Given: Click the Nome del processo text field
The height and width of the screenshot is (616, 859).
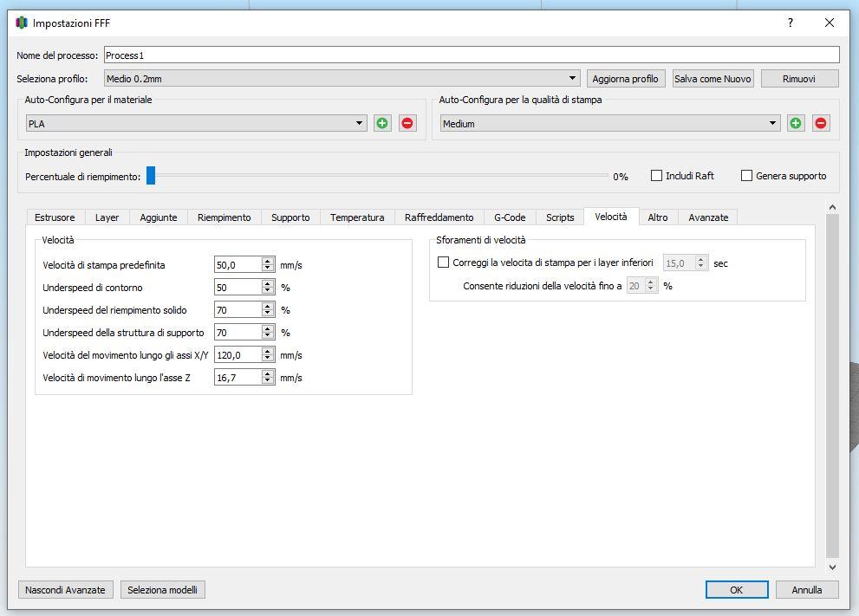Looking at the screenshot, I should [x=471, y=55].
